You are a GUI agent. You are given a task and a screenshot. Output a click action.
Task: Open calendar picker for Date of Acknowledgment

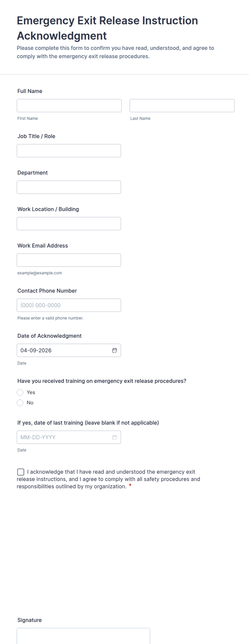click(x=115, y=350)
